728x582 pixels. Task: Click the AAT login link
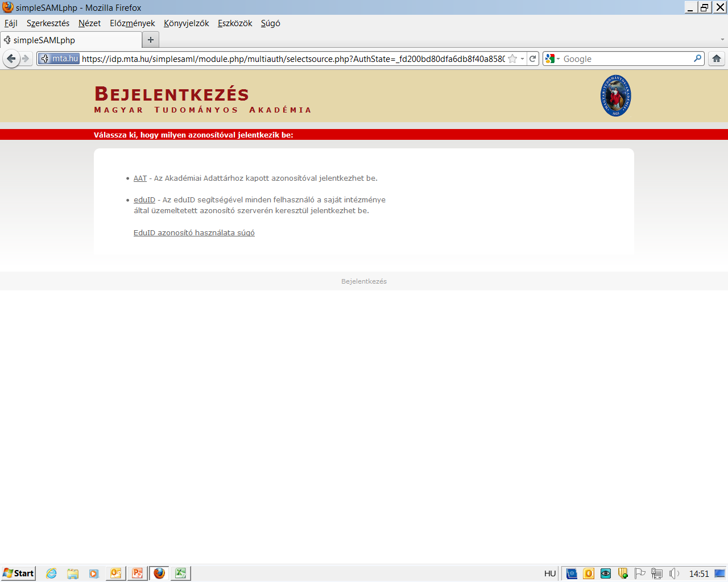click(140, 178)
